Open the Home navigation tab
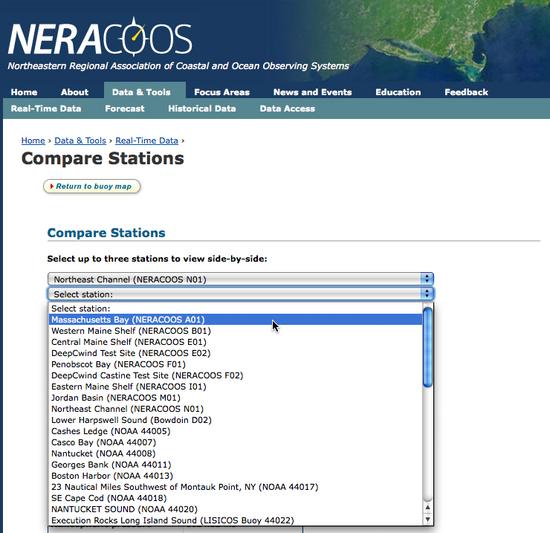Screen dimensions: 550x533 pyautogui.click(x=24, y=92)
